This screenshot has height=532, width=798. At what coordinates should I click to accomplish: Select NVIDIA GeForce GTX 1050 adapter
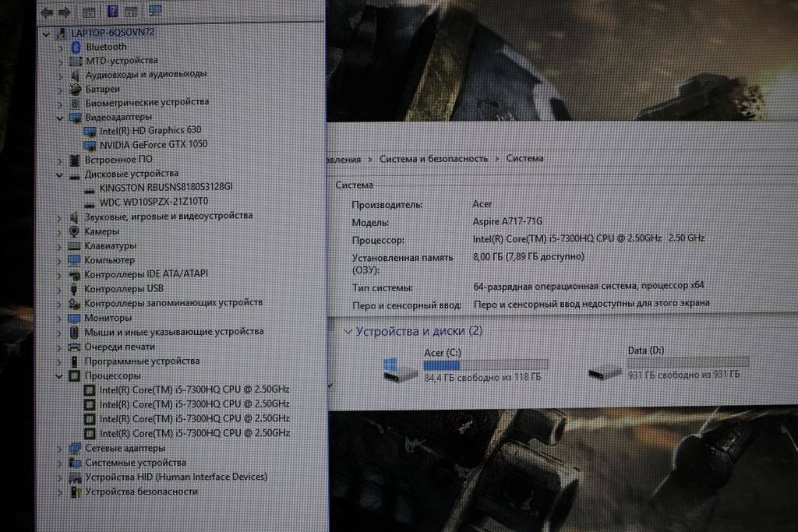coord(153,144)
